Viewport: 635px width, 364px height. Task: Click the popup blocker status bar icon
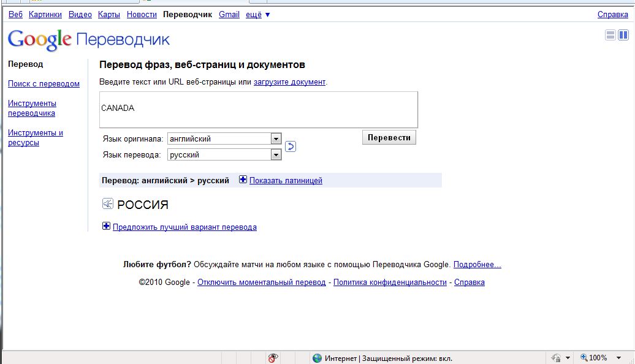coord(273,358)
